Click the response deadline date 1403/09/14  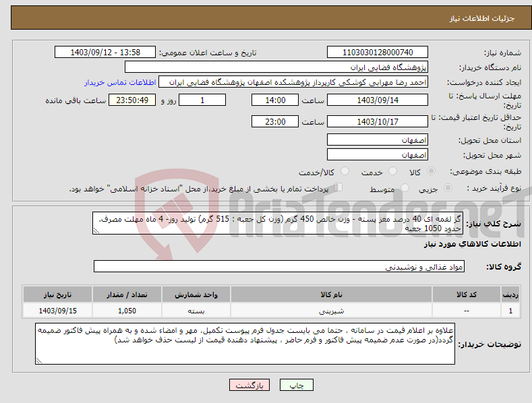tap(378, 100)
